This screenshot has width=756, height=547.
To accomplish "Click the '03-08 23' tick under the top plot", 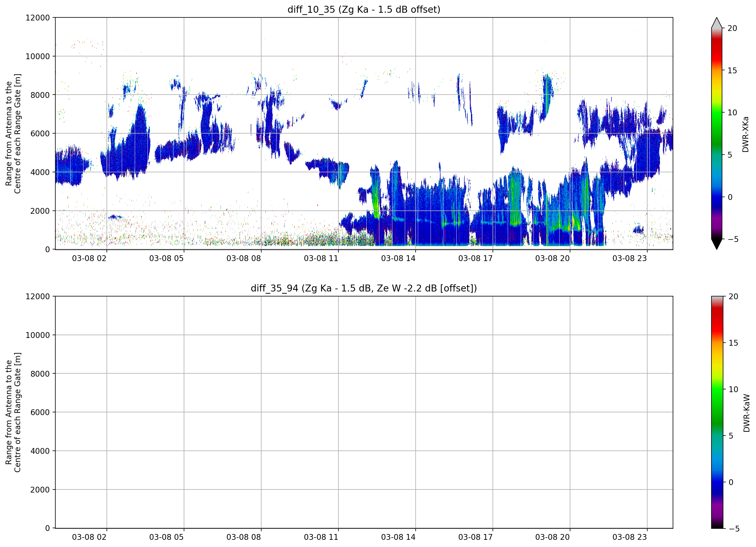I will [x=630, y=259].
